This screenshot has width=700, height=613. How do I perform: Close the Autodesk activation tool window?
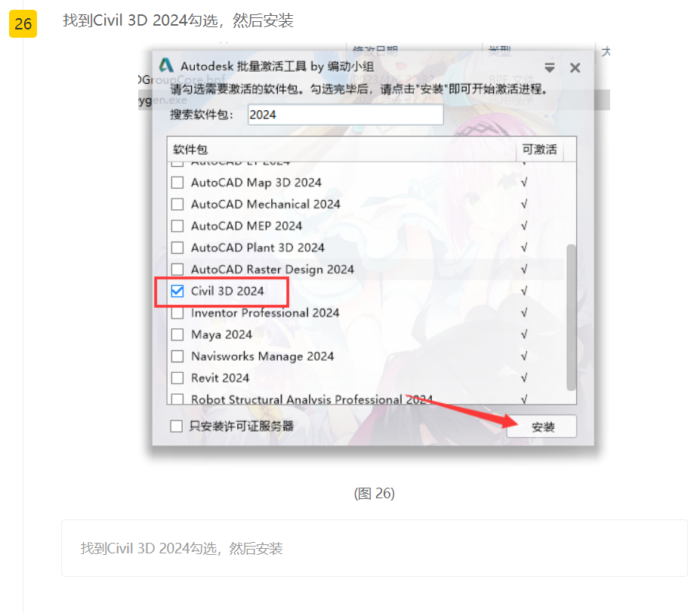click(x=575, y=68)
